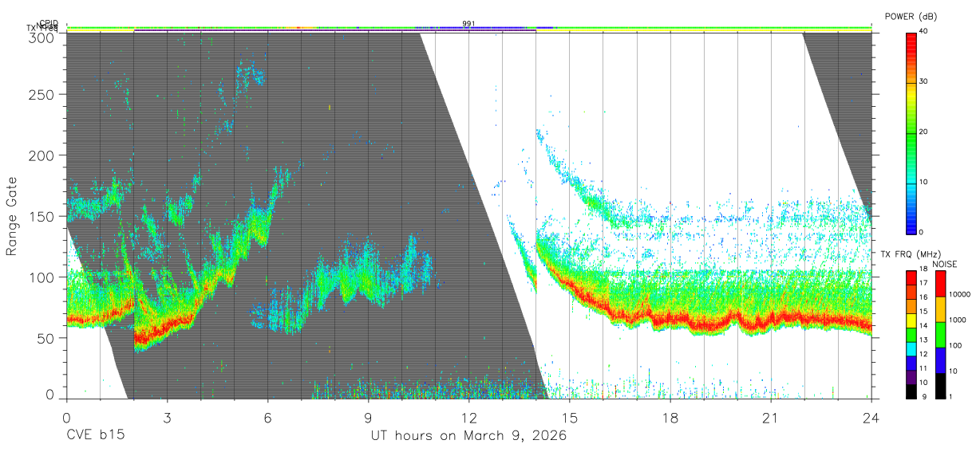This screenshot has height=452, width=980.
Task: Click the "10000" label on the NOISE legend
Action: [960, 294]
